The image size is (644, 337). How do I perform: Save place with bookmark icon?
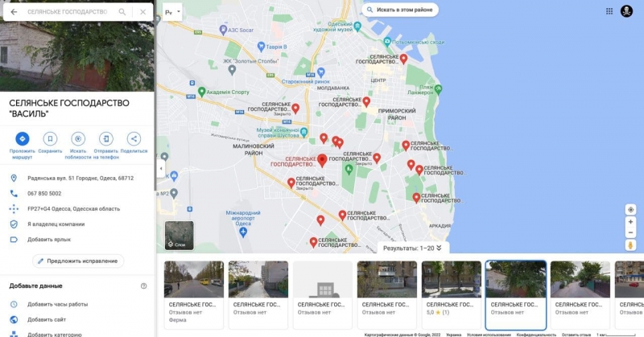tap(50, 139)
